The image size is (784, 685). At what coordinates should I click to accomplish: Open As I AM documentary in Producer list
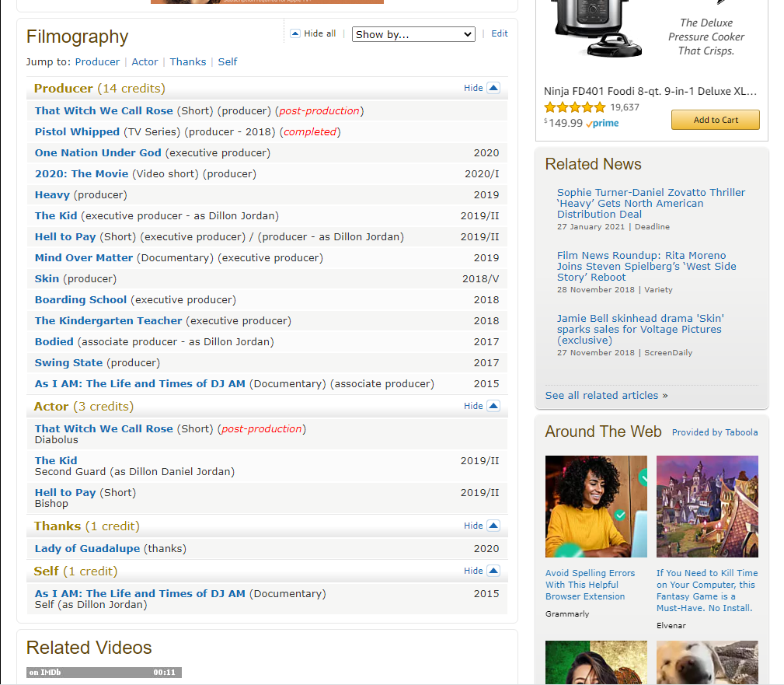click(140, 384)
